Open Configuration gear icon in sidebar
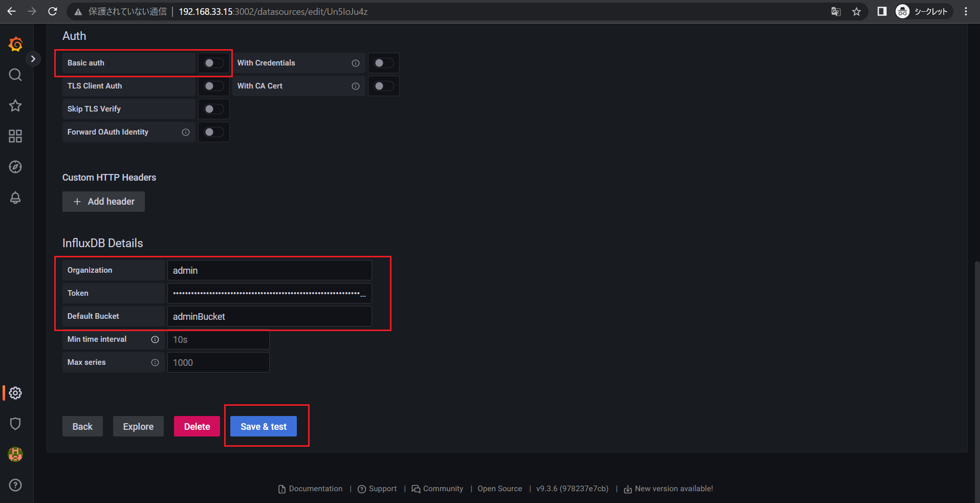980x503 pixels. click(15, 393)
